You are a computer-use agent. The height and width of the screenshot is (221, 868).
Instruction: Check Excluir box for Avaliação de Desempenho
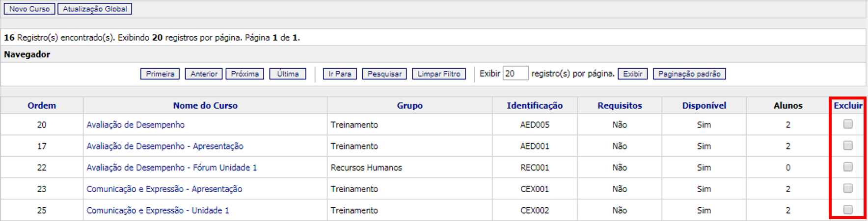click(848, 124)
